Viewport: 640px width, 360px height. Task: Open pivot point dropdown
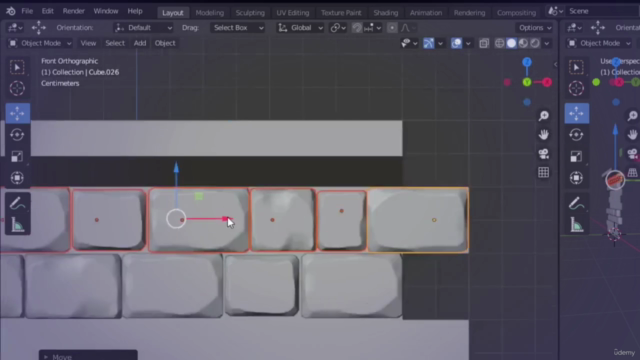tap(338, 28)
